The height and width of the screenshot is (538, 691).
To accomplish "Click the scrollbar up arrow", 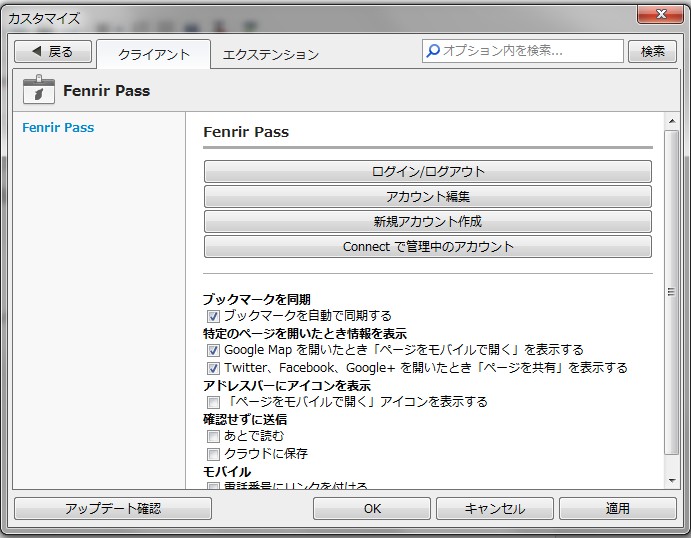I will click(x=672, y=121).
